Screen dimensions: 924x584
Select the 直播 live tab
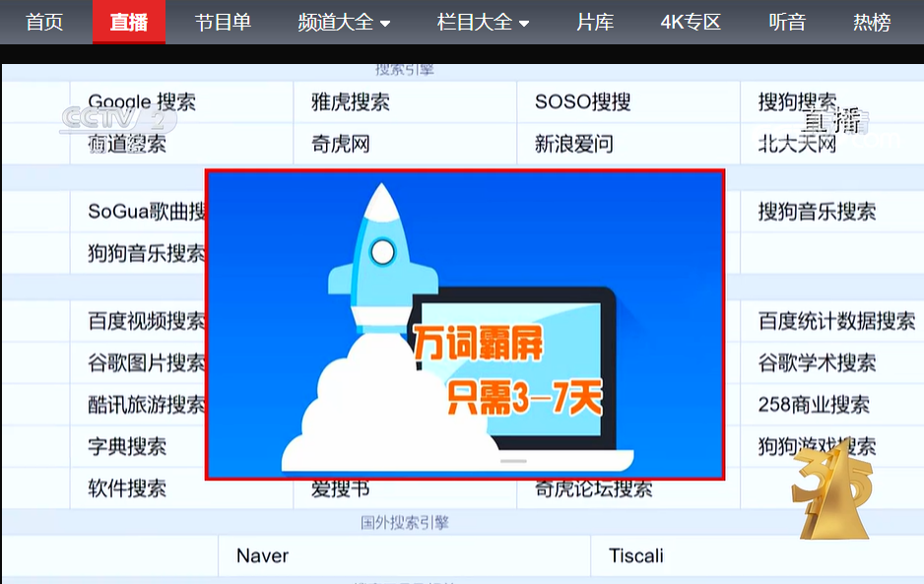[x=128, y=23]
